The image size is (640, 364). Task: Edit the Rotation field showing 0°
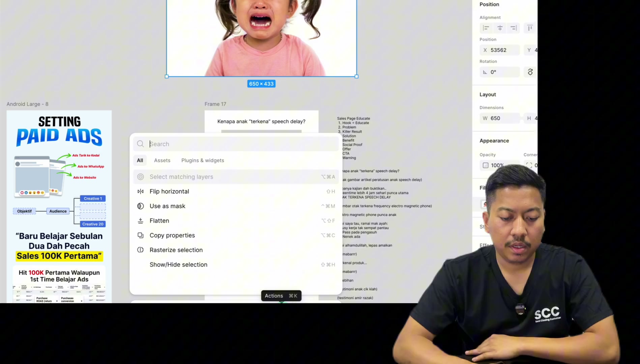click(x=500, y=72)
